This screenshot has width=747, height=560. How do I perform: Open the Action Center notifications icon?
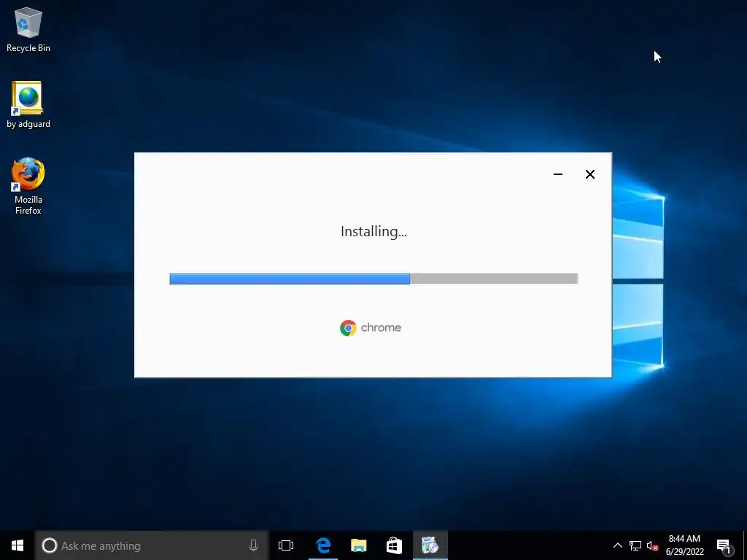[x=724, y=546]
